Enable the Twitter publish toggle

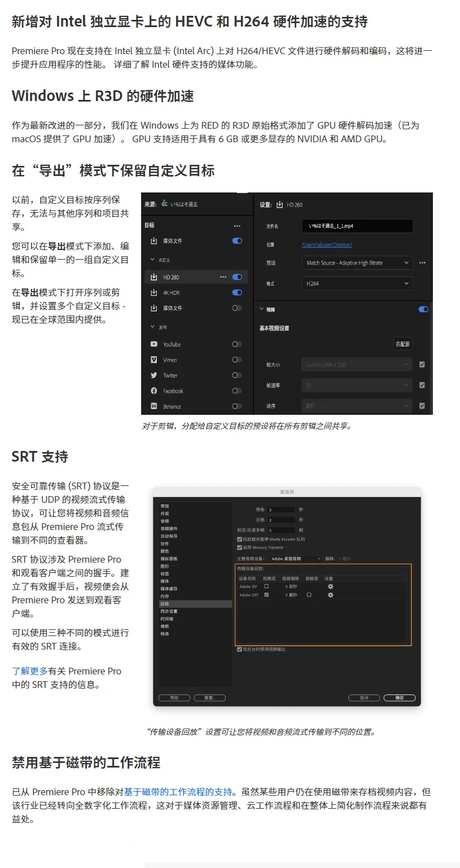237,375
